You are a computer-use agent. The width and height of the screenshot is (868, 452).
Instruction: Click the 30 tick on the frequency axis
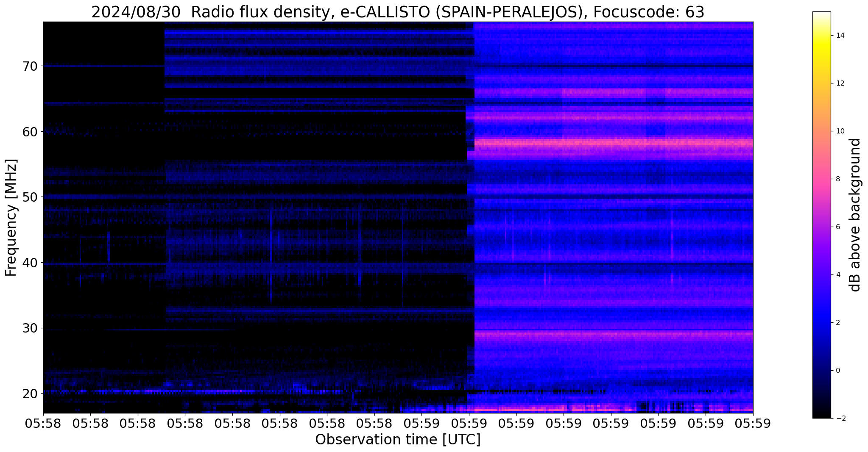[30, 328]
